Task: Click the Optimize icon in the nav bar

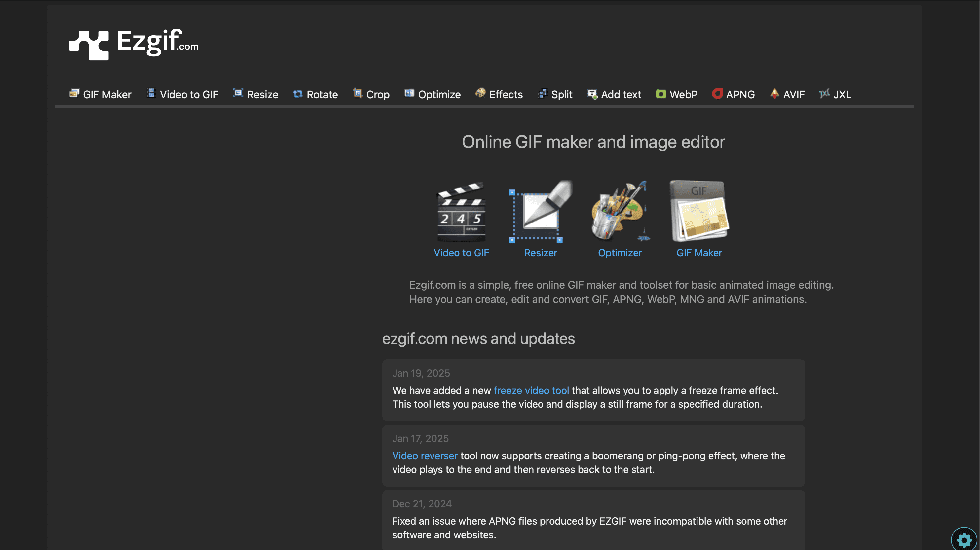Action: click(409, 93)
